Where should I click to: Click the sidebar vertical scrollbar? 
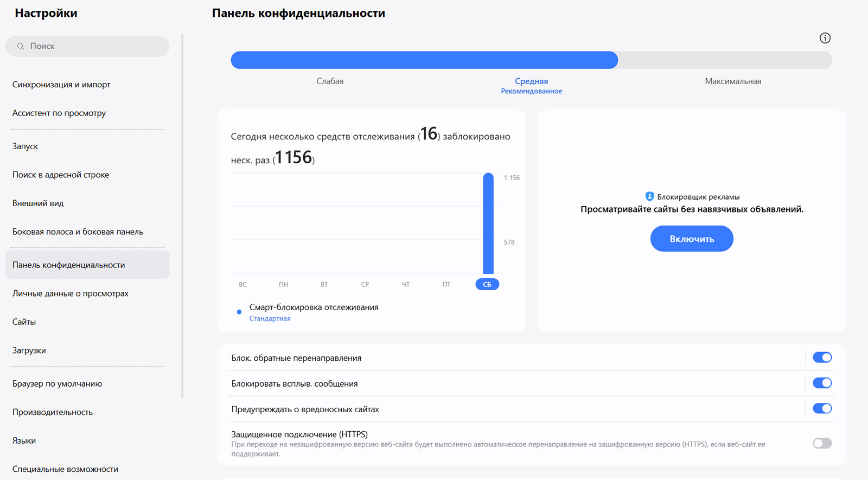point(182,217)
